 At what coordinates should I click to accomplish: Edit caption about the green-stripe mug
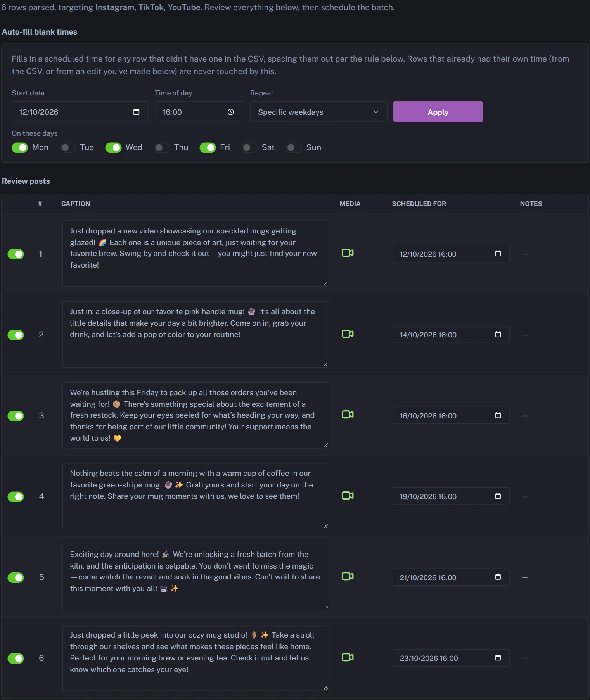(x=196, y=496)
